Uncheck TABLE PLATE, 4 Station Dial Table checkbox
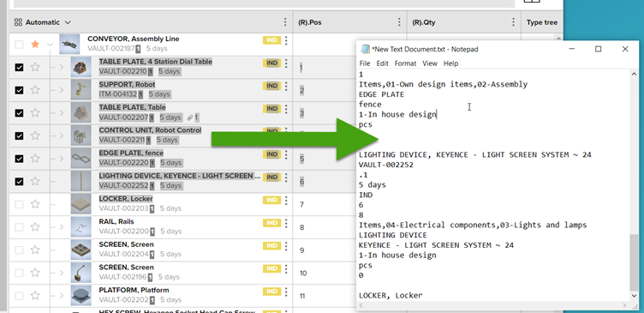The width and height of the screenshot is (644, 313). click(19, 67)
